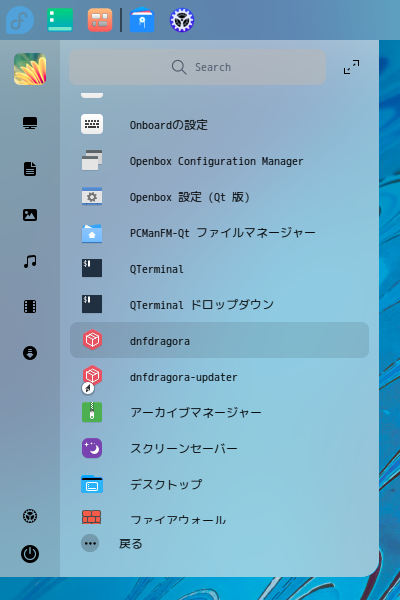Launch Openbox Configuration Manager
This screenshot has width=400, height=600.
point(219,161)
